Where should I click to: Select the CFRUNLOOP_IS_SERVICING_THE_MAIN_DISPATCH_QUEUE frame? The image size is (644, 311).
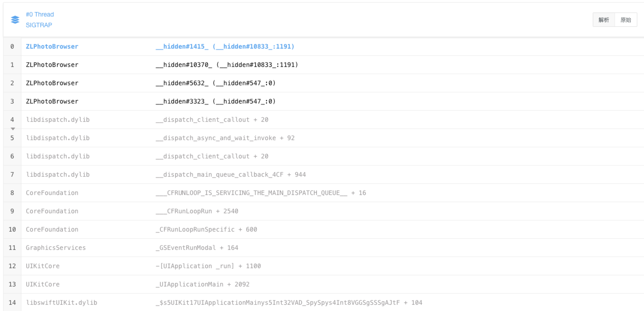coord(261,193)
